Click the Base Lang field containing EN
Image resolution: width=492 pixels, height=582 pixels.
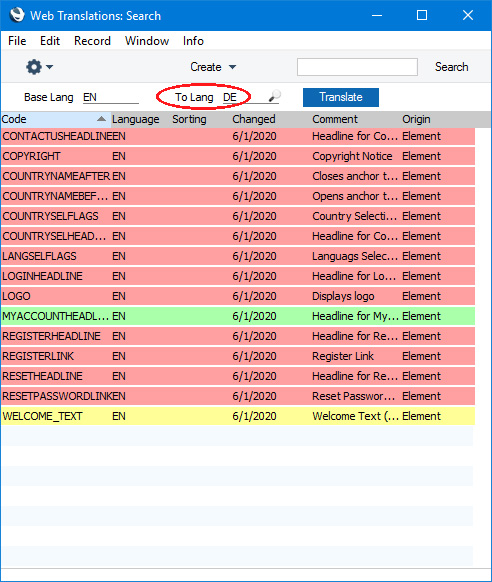111,97
